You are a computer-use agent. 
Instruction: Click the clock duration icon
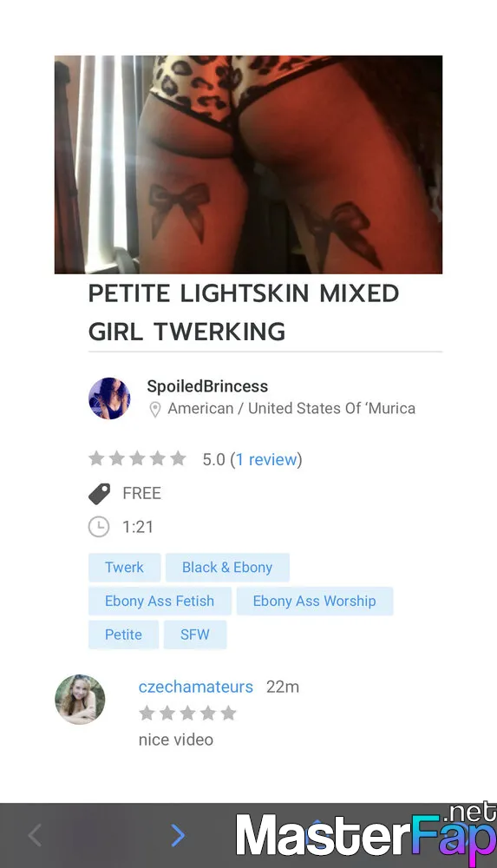tap(99, 527)
